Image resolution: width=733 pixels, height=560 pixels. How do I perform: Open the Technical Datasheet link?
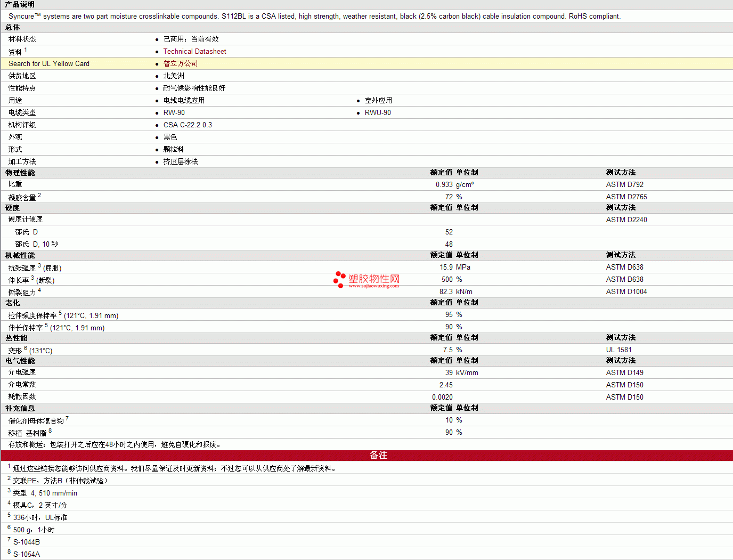194,52
